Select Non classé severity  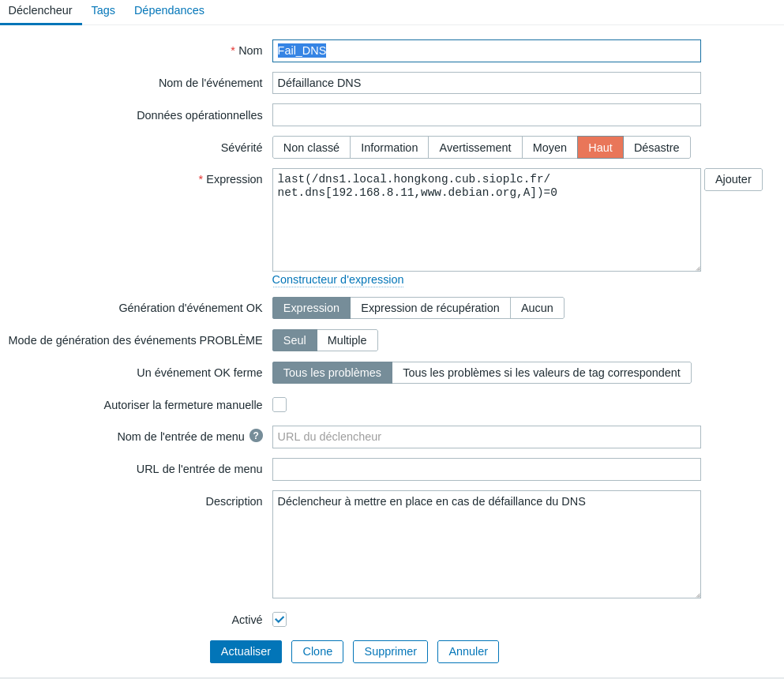click(311, 148)
